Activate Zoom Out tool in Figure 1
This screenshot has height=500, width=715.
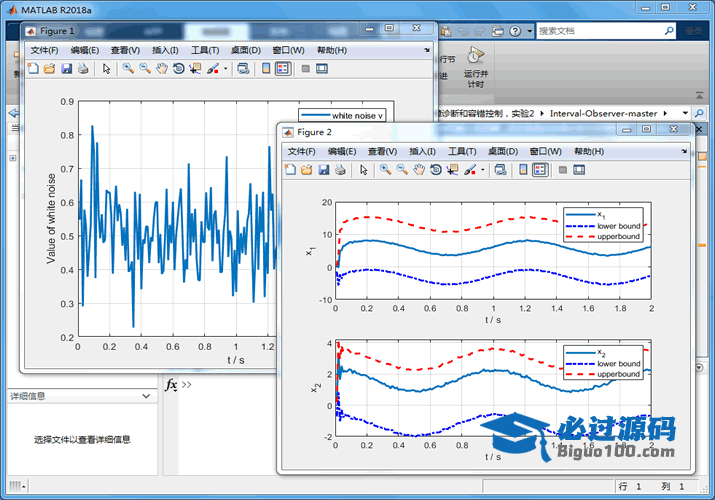click(145, 69)
